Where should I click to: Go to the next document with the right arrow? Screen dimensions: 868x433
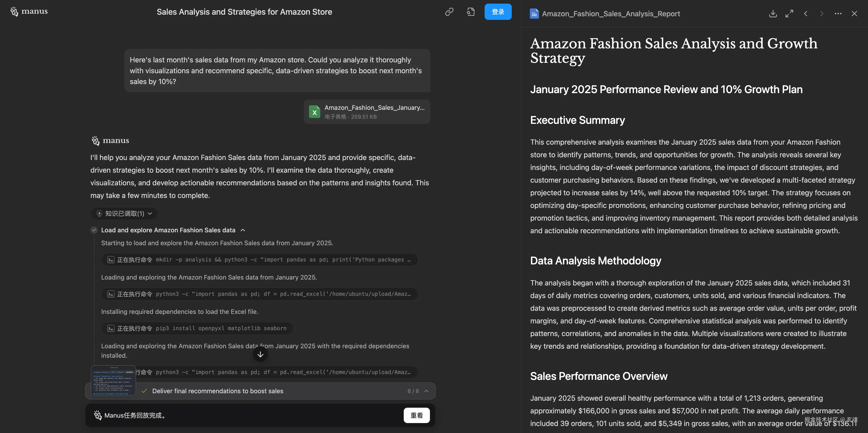(x=821, y=14)
